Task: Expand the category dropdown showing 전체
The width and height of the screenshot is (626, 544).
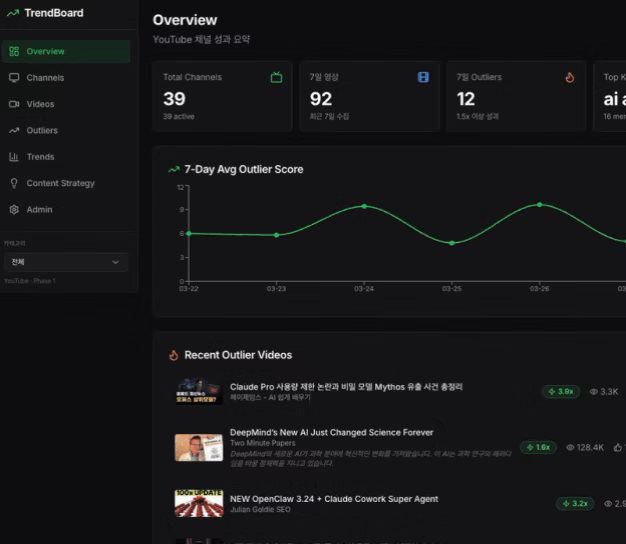Action: [x=66, y=262]
